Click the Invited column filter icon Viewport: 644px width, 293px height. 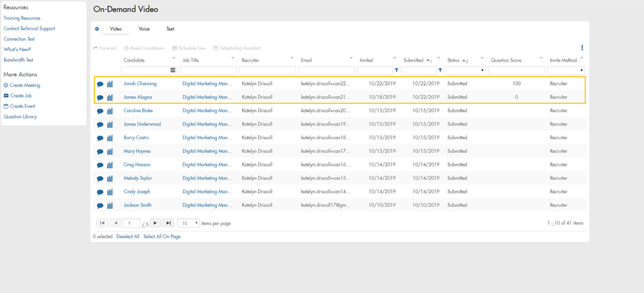pos(396,70)
